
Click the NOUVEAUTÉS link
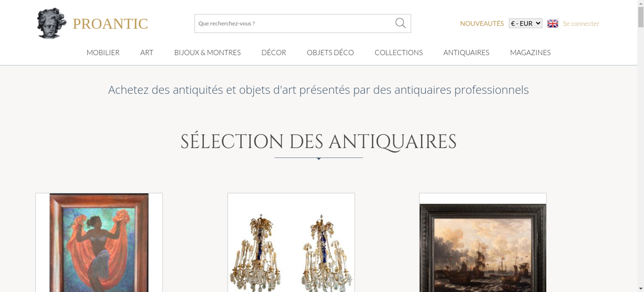click(x=482, y=23)
